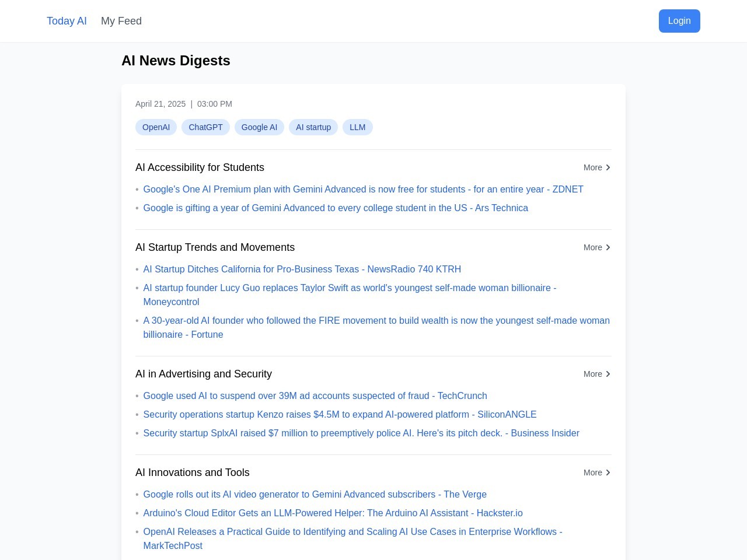
Task: Switch to the My Feed tab
Action: point(121,21)
